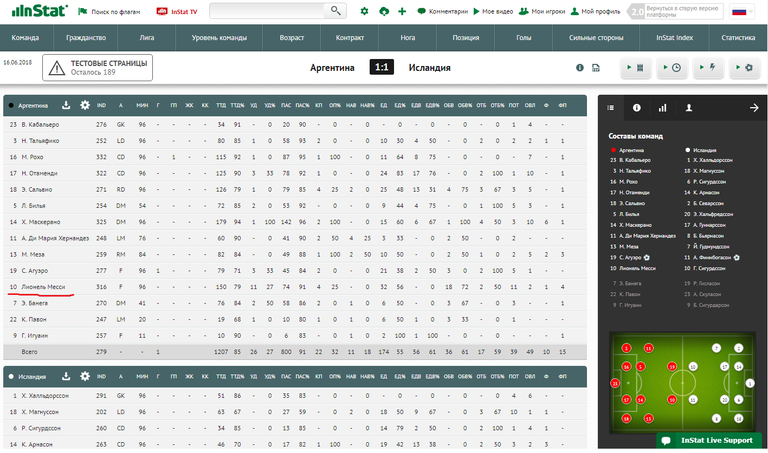This screenshot has height=453, width=768.
Task: Open the Контракт filter
Action: [x=350, y=38]
